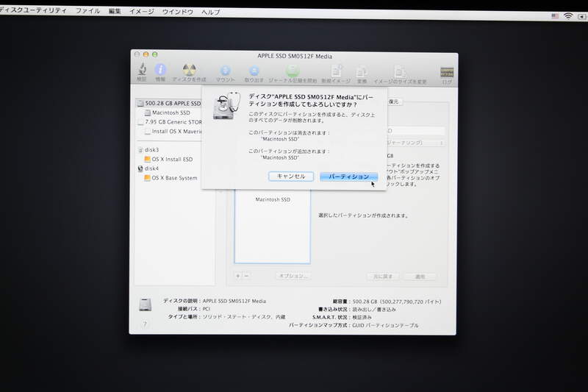Click the help question mark button
588x392 pixels.
pyautogui.click(x=144, y=324)
